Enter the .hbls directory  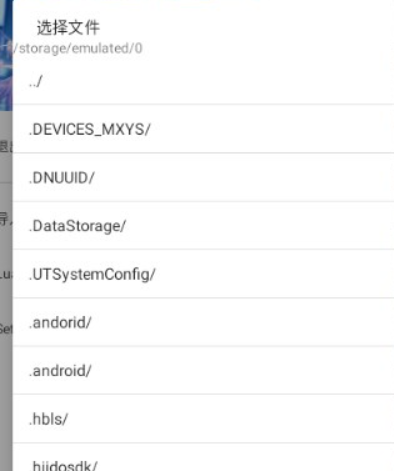(x=203, y=419)
